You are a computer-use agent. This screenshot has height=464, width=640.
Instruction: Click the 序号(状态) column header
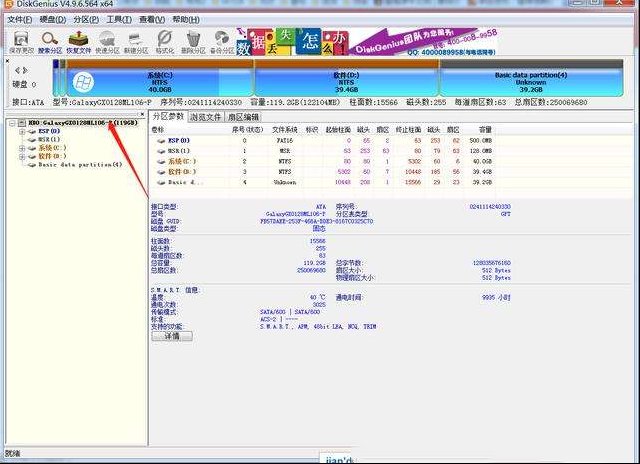click(x=247, y=130)
